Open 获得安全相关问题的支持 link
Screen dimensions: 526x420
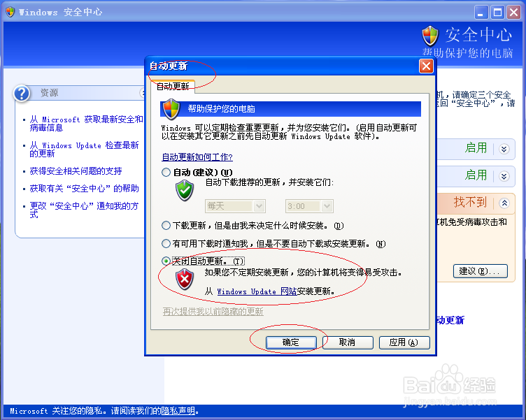coord(76,171)
